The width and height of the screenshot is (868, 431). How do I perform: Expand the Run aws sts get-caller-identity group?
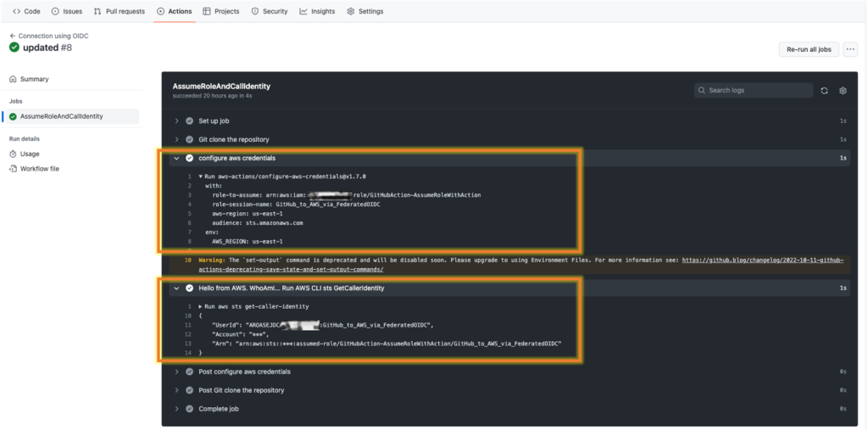click(x=200, y=306)
